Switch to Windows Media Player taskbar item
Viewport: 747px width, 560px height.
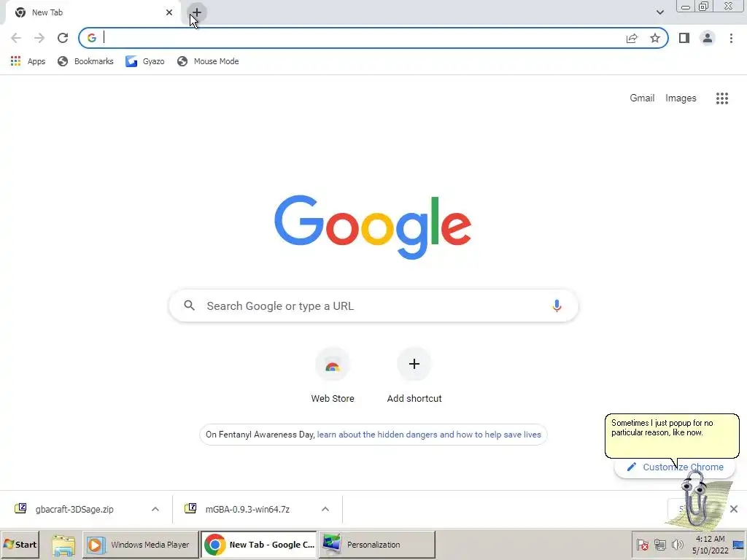141,545
